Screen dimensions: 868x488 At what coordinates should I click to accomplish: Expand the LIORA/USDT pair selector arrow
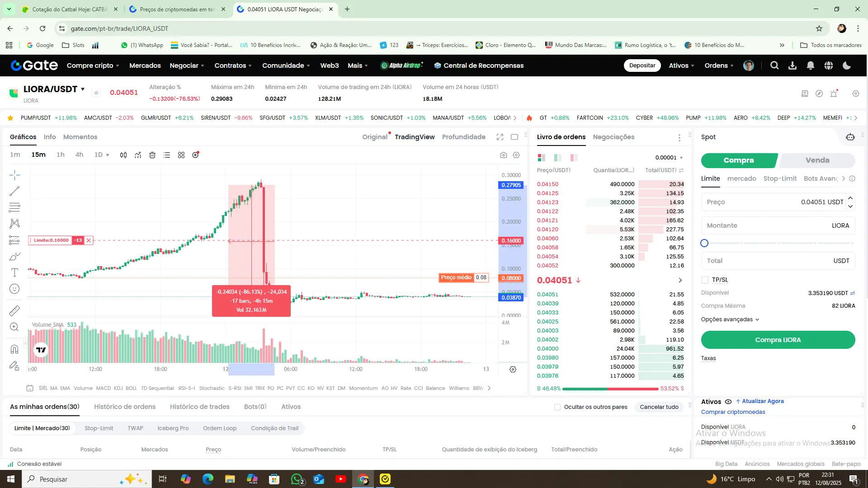tap(83, 89)
